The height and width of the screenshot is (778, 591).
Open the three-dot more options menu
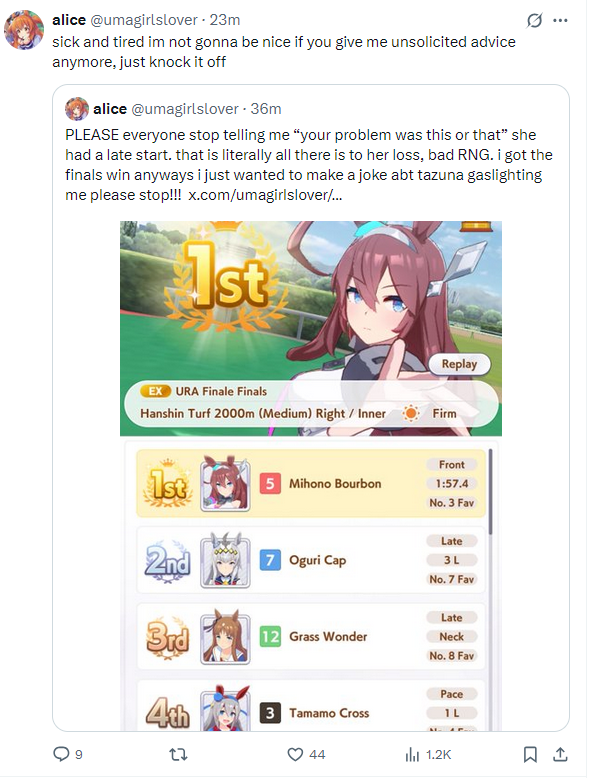point(560,21)
